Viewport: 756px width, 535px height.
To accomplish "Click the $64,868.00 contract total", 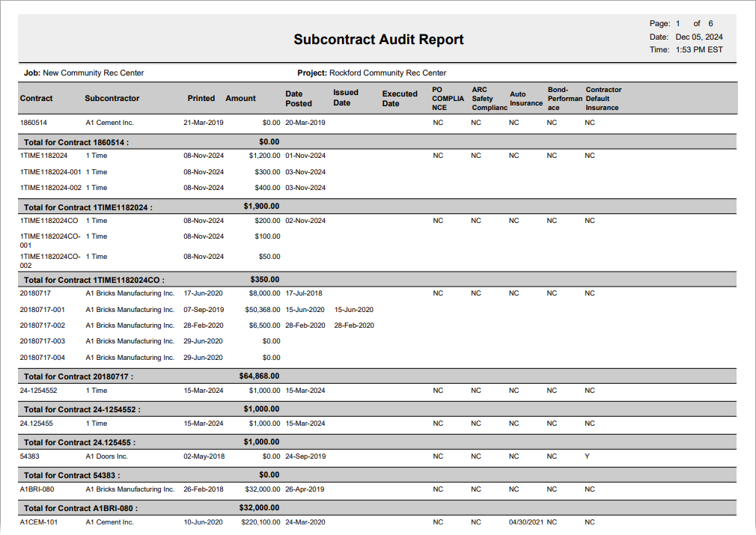I will (x=259, y=376).
